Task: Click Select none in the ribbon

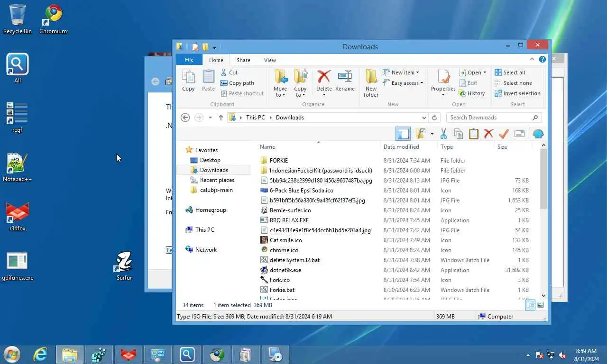Action: click(513, 83)
